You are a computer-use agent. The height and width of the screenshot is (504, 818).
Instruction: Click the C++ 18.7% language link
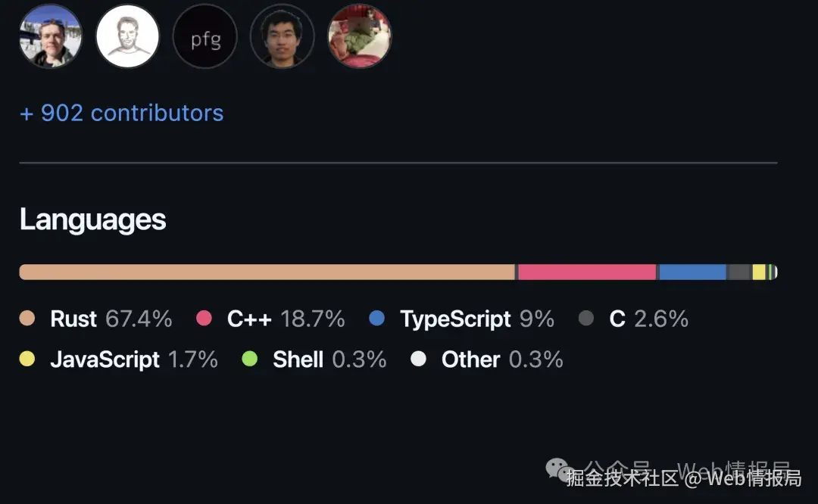(x=270, y=319)
